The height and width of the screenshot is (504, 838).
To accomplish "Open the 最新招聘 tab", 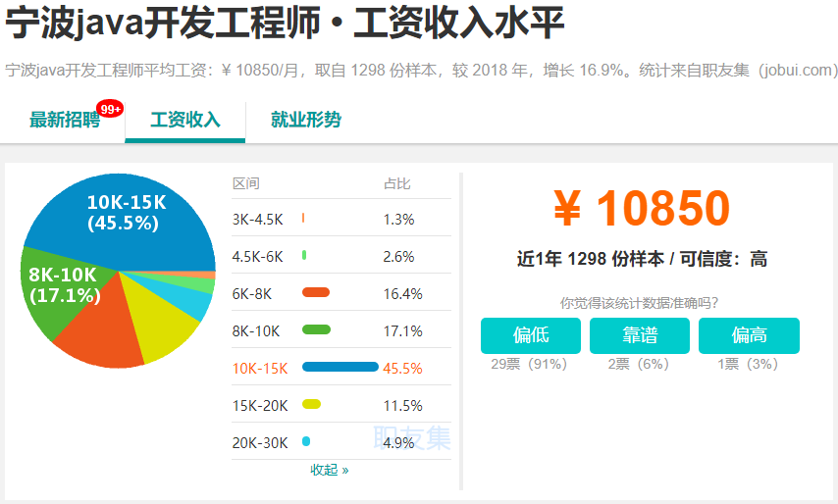I will (65, 120).
